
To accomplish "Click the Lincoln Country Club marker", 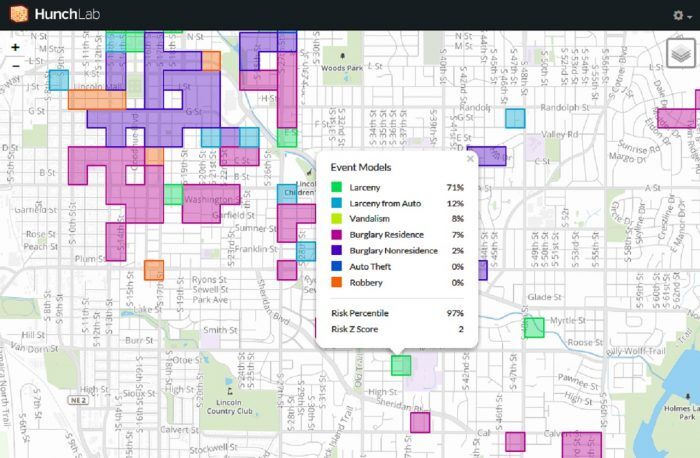I will 231,392.
